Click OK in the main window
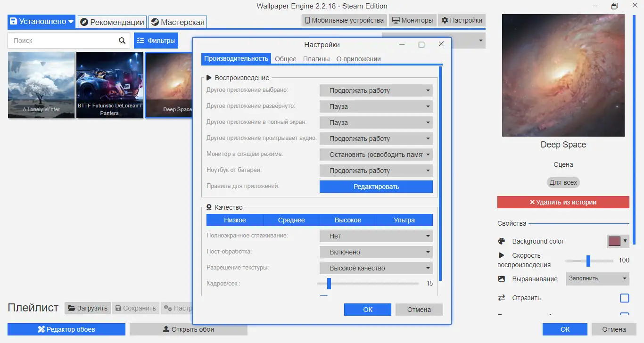The width and height of the screenshot is (644, 343). (x=565, y=329)
